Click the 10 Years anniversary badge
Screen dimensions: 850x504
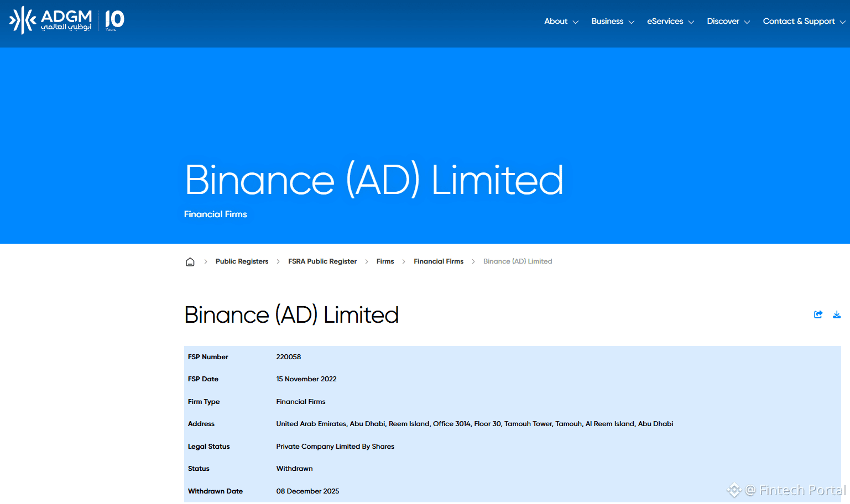tap(114, 20)
